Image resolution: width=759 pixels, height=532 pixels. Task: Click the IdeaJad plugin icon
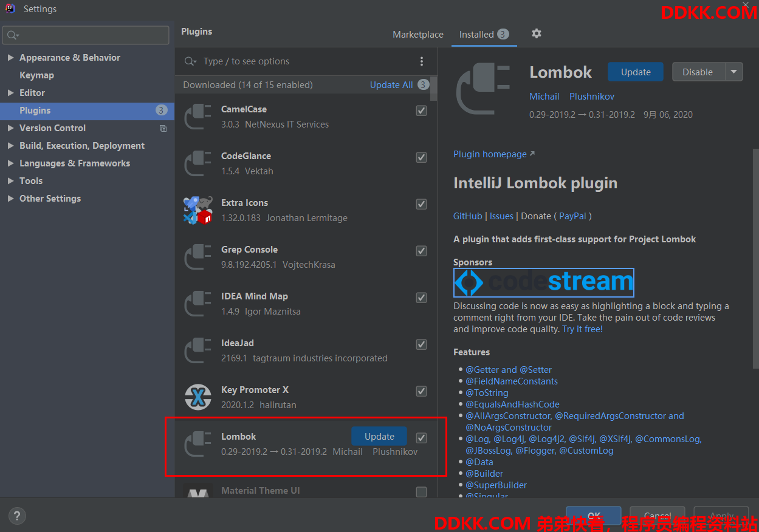coord(197,350)
